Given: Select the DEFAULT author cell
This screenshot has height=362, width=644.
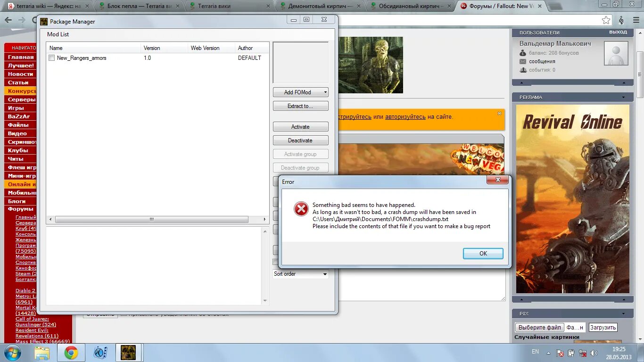Looking at the screenshot, I should click(x=249, y=58).
